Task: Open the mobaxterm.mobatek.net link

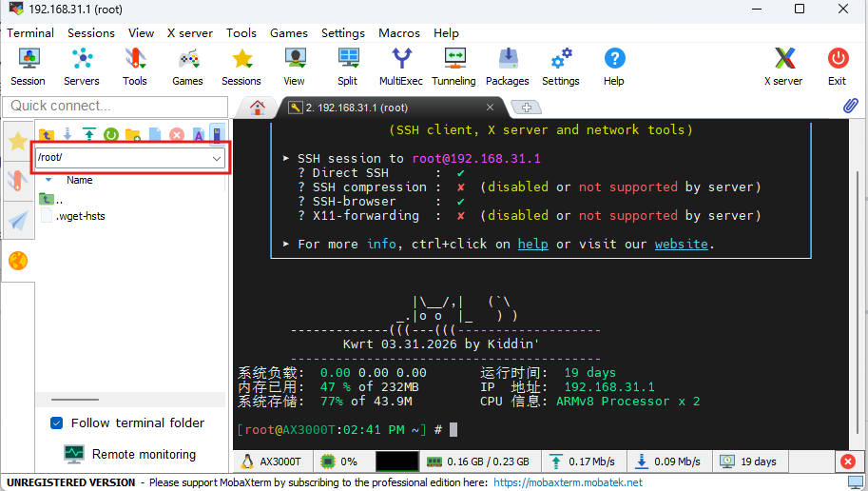Action: pyautogui.click(x=568, y=482)
